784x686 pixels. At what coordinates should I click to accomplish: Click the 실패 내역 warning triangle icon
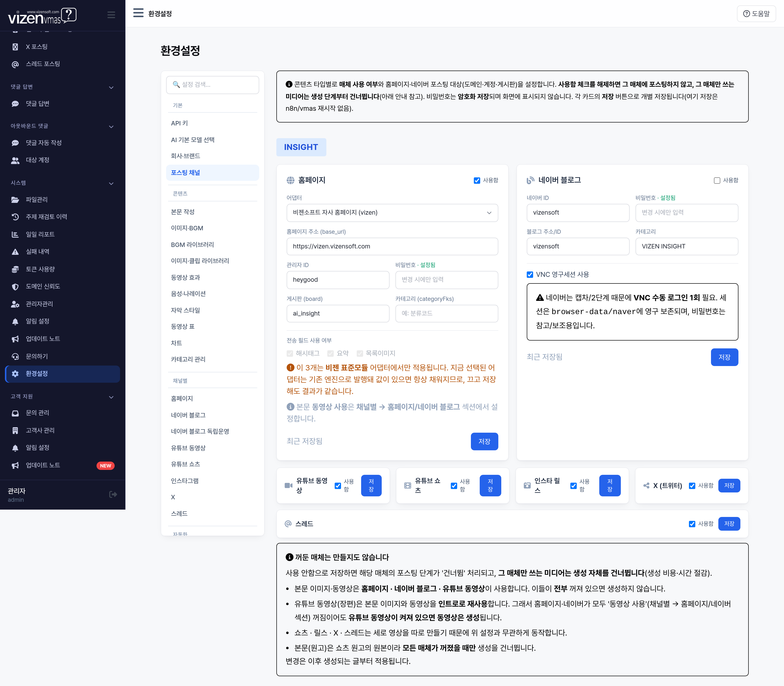(15, 252)
